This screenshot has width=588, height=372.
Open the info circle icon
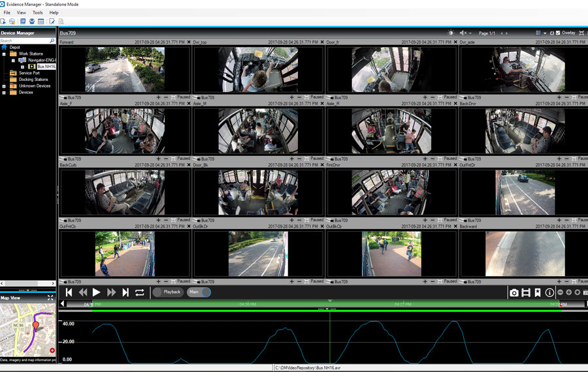click(549, 292)
